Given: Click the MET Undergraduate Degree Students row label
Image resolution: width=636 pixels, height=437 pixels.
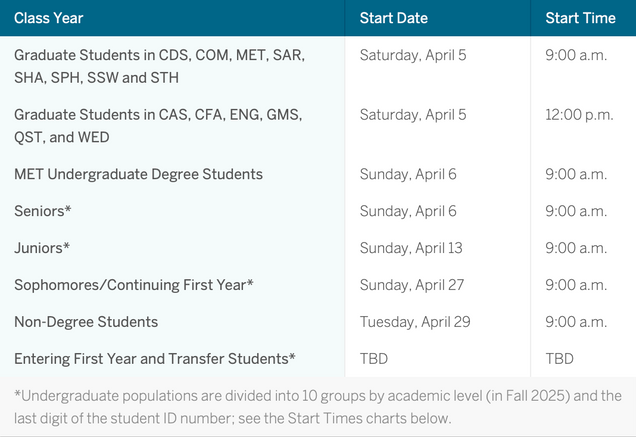Looking at the screenshot, I should (138, 174).
